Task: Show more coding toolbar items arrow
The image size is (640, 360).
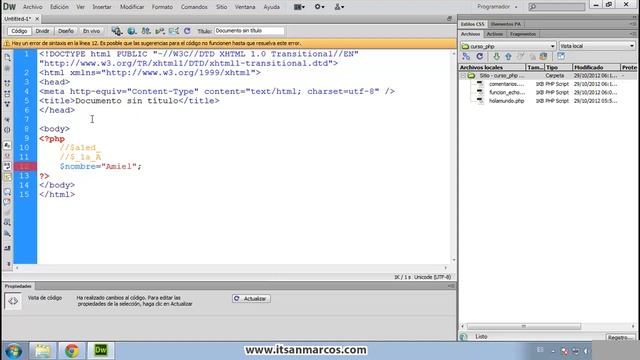Action: point(7,264)
